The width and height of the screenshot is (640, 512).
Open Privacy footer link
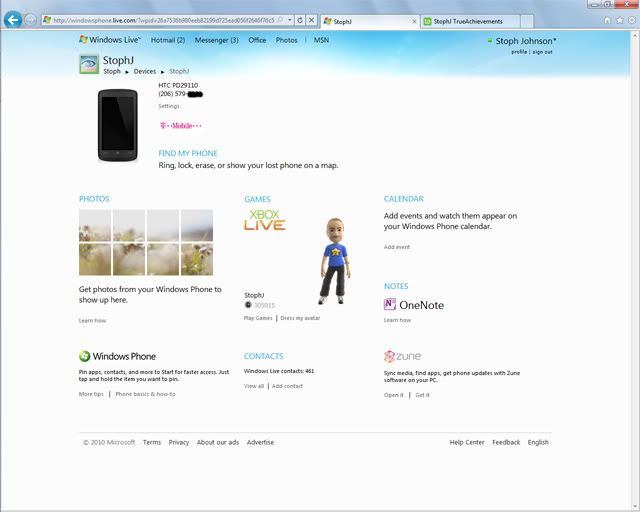[x=179, y=442]
